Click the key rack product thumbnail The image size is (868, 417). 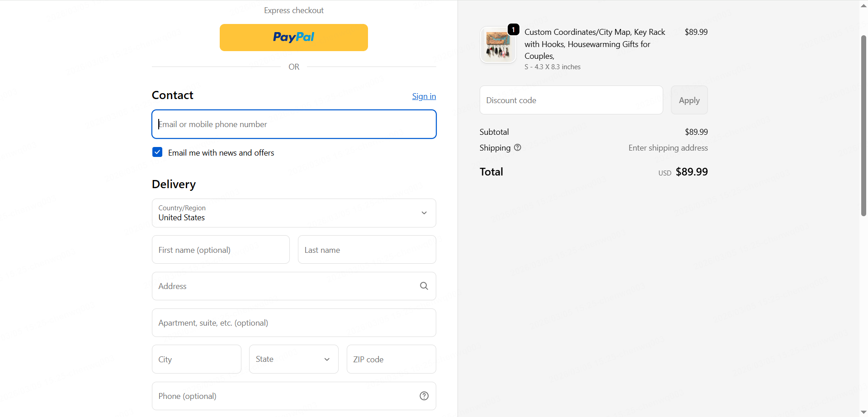(x=498, y=45)
